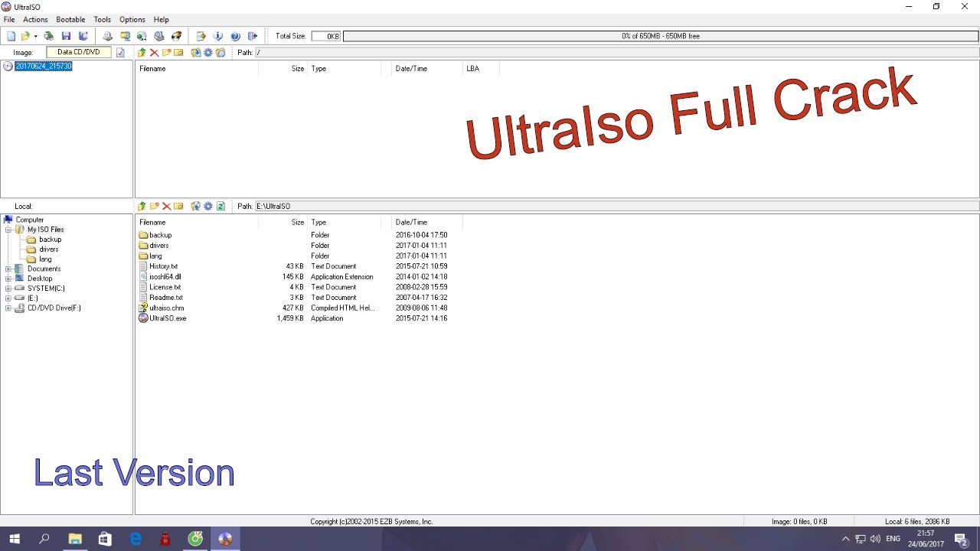Viewport: 980px width, 551px height.
Task: Click the green Refresh icon in Local toolbar
Action: pos(220,207)
